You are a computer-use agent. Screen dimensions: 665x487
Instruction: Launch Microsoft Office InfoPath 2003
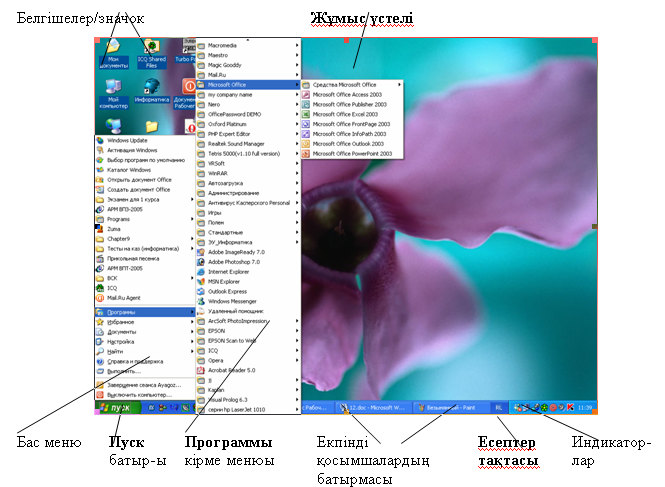click(352, 134)
